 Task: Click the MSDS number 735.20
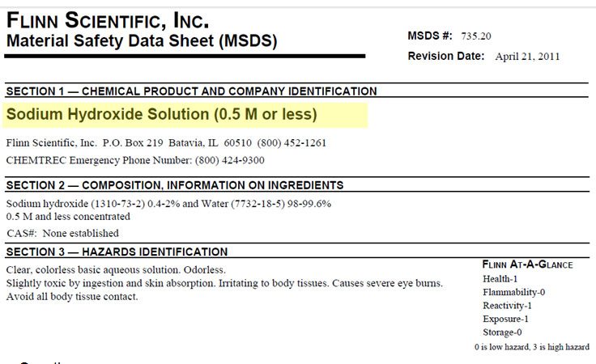tap(476, 36)
